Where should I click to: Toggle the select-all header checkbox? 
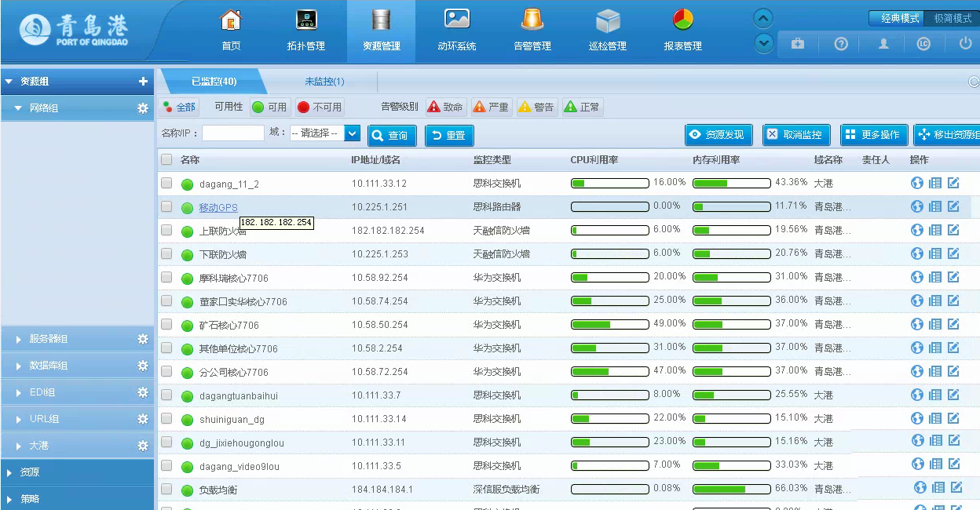point(166,159)
